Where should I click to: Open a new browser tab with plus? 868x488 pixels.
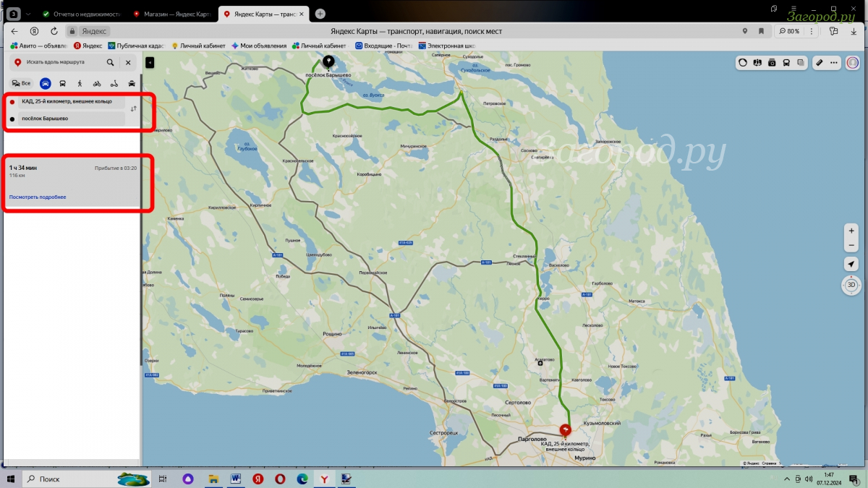click(x=320, y=14)
